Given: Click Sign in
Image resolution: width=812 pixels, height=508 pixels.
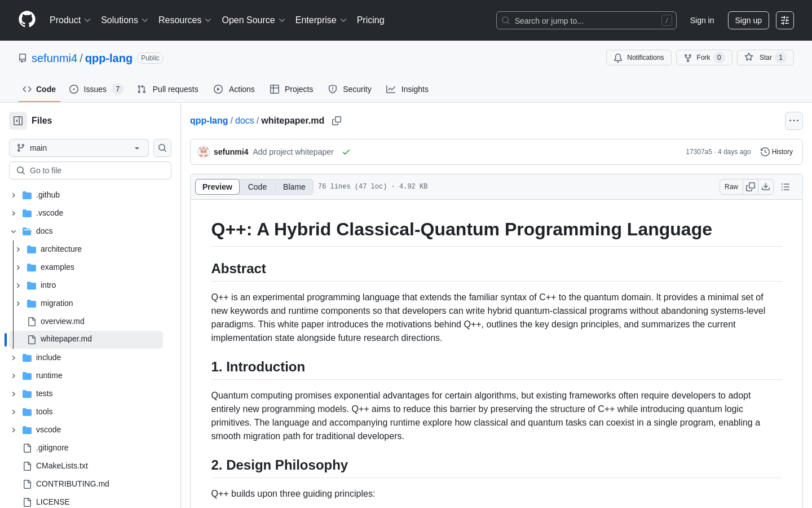Looking at the screenshot, I should click(702, 20).
